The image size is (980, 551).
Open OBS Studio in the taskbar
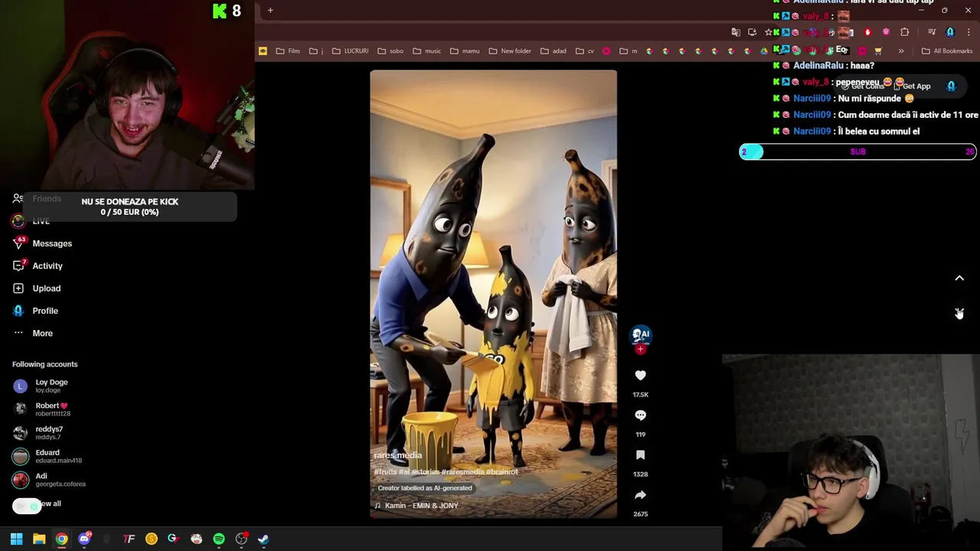click(241, 539)
